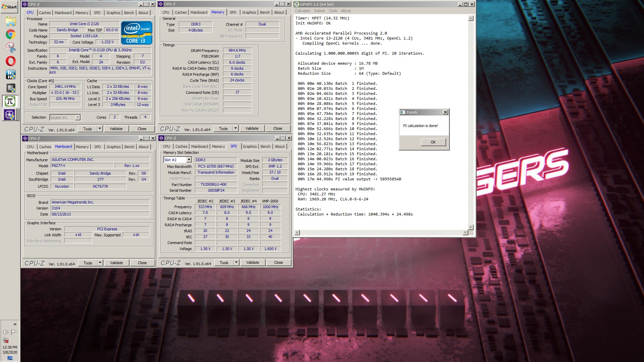Viewport: 644px width, 362px height.
Task: Open the Tools menu in GPUPI
Action: [333, 11]
